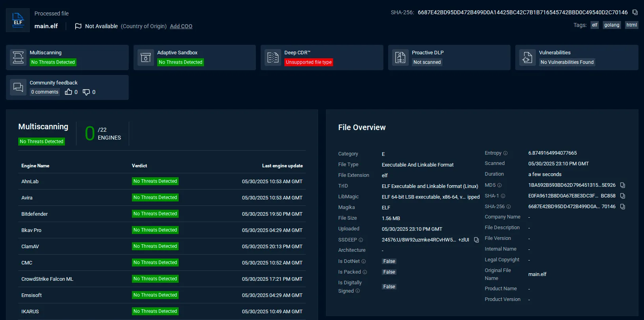Click the Adaptive Sandbox No Threats Detected badge

click(180, 62)
